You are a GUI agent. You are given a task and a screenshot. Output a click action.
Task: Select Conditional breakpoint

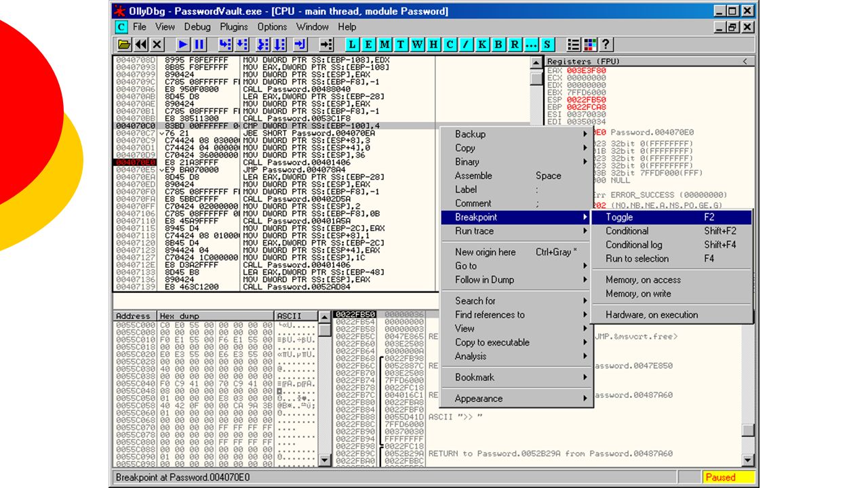click(x=671, y=231)
